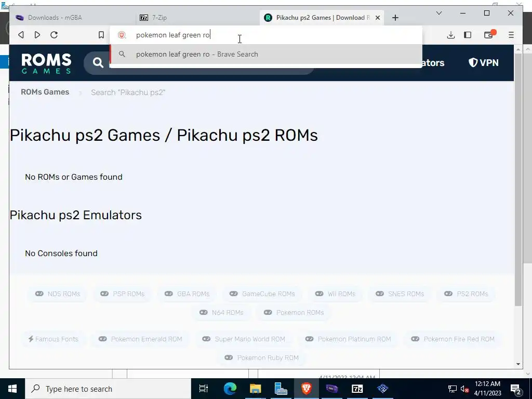Click the scrollbar up arrow
The height and width of the screenshot is (399, 532).
[518, 49]
